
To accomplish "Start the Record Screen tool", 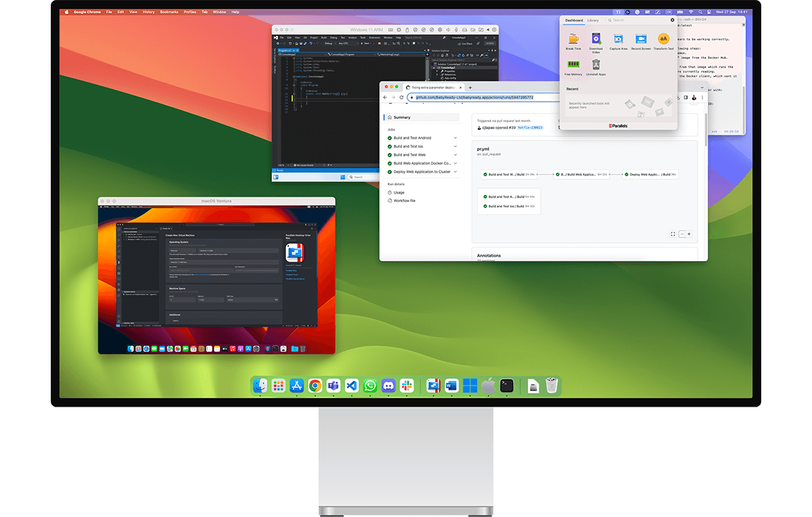I will coord(641,39).
